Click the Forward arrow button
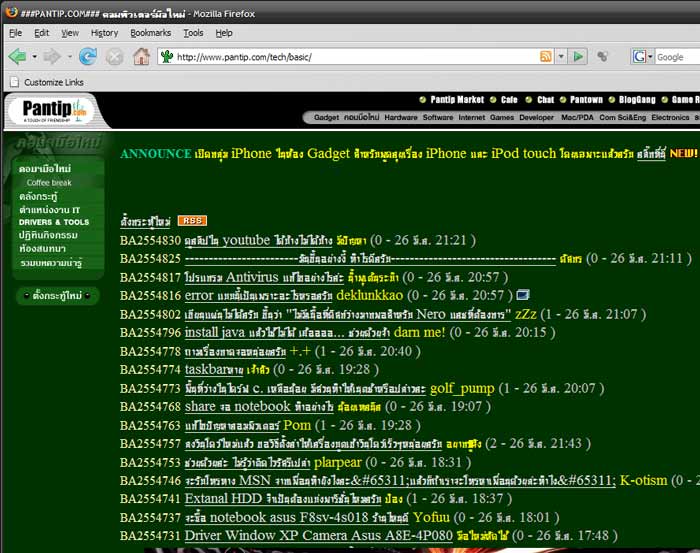The height and width of the screenshot is (553, 700). pos(52,57)
